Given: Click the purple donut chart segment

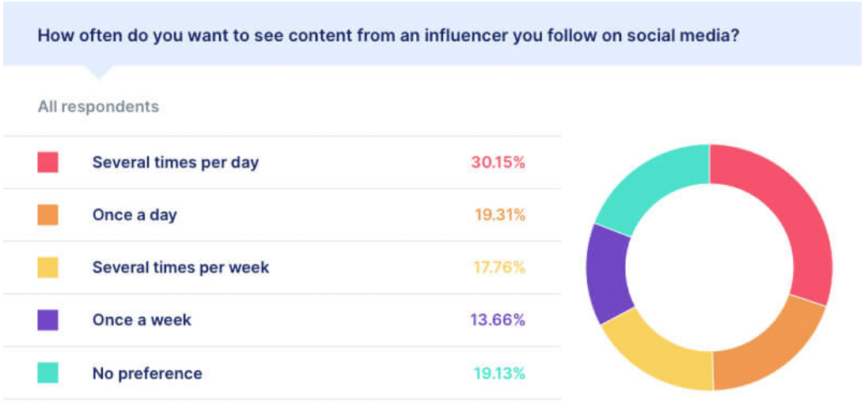Looking at the screenshot, I should click(x=608, y=273).
